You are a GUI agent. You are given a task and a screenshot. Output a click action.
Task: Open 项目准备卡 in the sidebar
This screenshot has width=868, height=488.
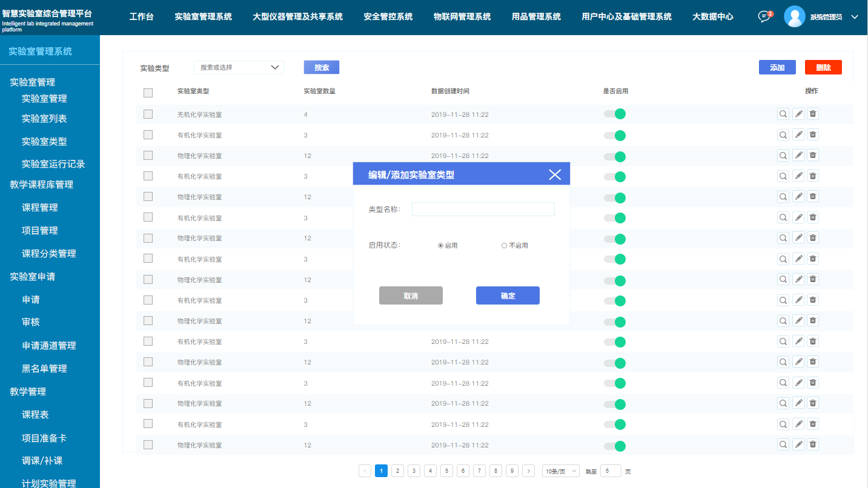pyautogui.click(x=44, y=438)
